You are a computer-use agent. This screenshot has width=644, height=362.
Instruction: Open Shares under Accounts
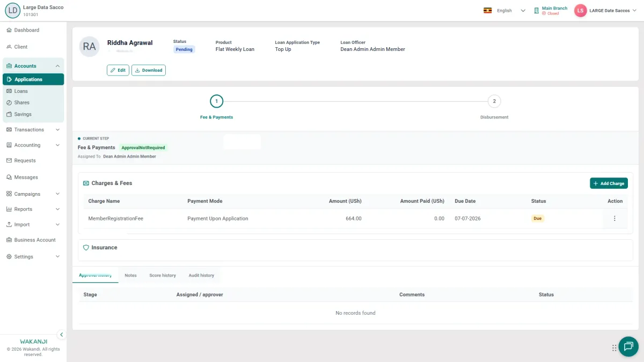coord(21,102)
